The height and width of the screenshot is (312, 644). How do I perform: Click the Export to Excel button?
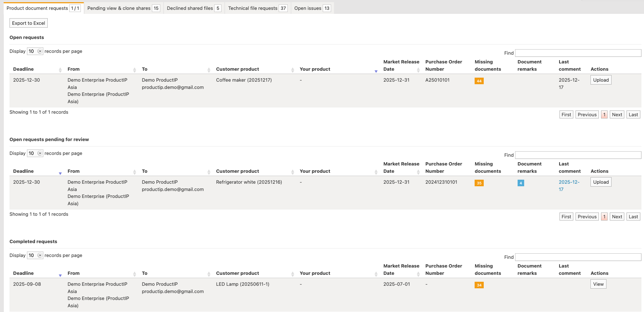tap(28, 23)
